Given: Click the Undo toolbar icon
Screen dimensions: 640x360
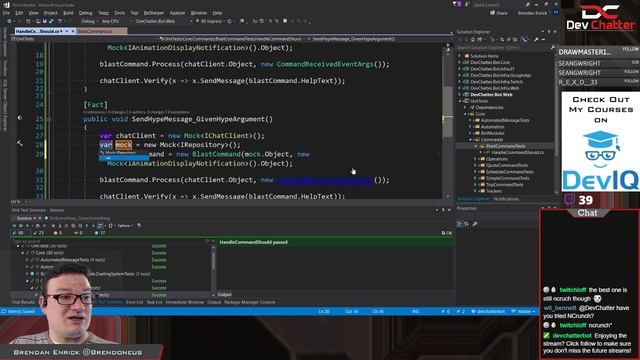Looking at the screenshot, I should 60,21.
